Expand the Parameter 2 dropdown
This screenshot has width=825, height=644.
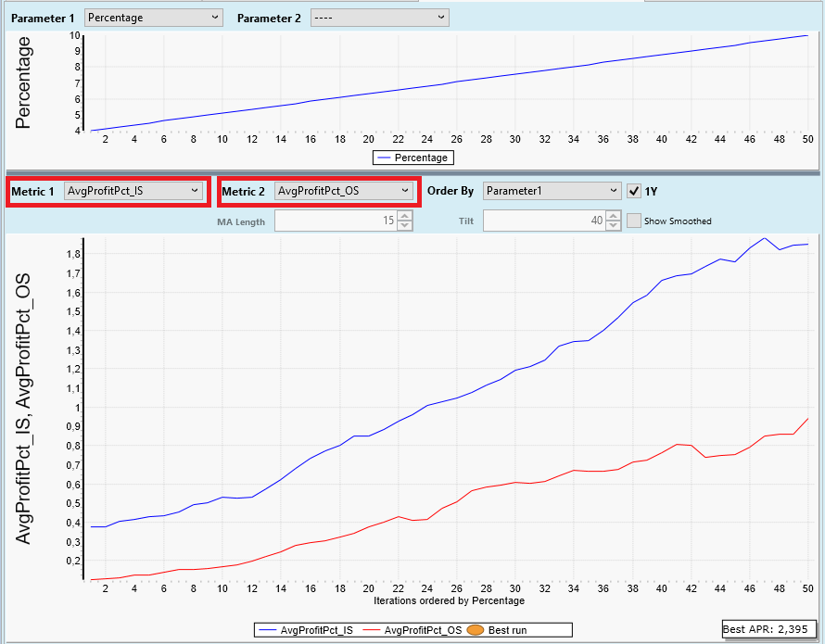click(378, 18)
